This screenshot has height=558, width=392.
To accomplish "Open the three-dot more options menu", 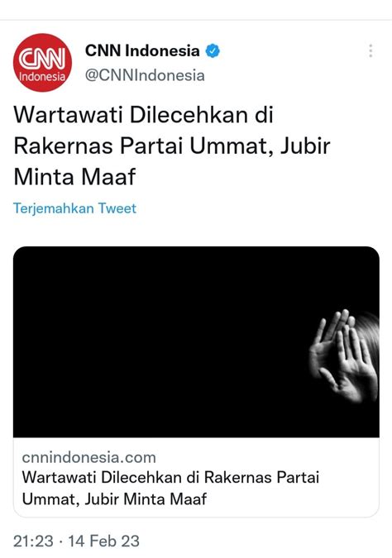I will 370,51.
